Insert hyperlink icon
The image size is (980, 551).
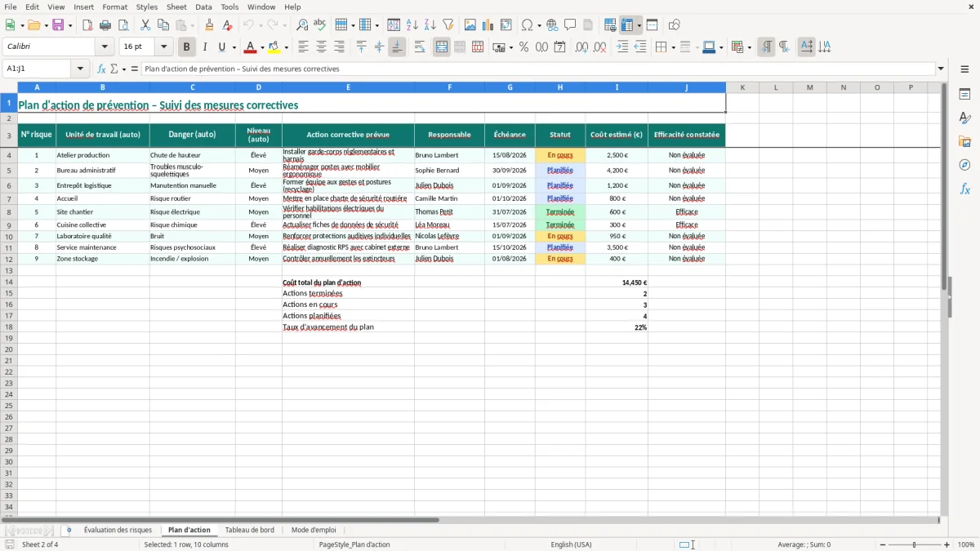(x=552, y=25)
